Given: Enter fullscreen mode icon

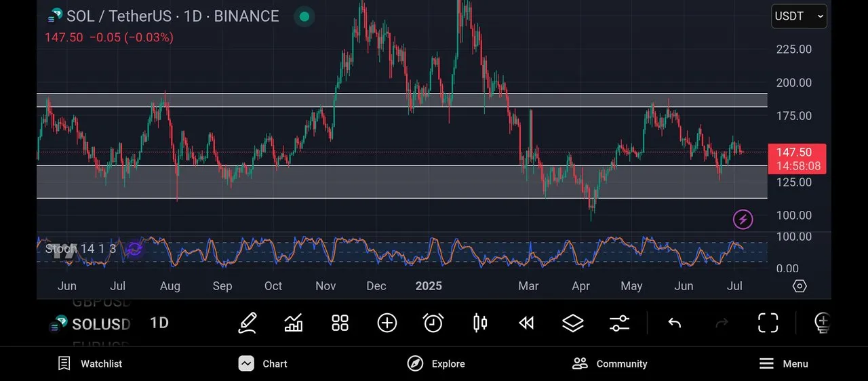Looking at the screenshot, I should click(x=768, y=323).
